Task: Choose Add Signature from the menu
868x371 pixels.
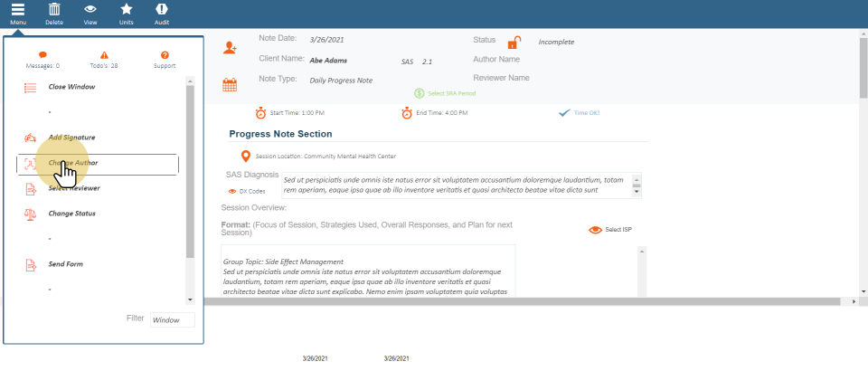Action: coord(71,138)
